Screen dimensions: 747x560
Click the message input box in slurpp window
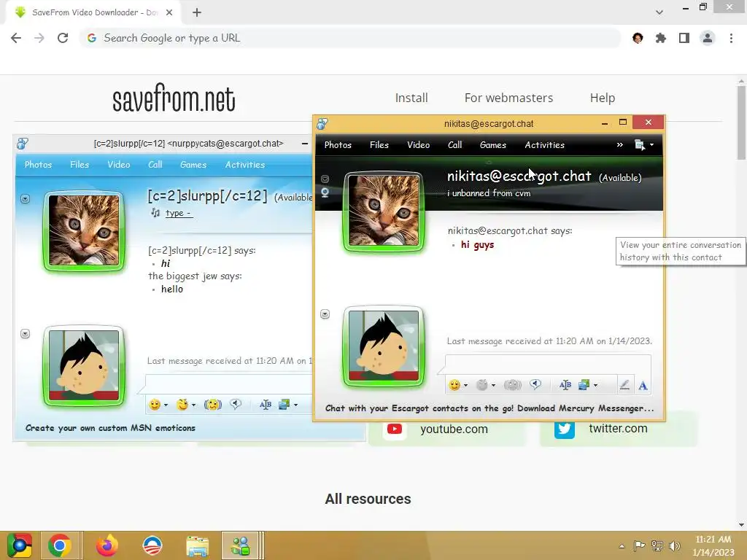pyautogui.click(x=228, y=384)
